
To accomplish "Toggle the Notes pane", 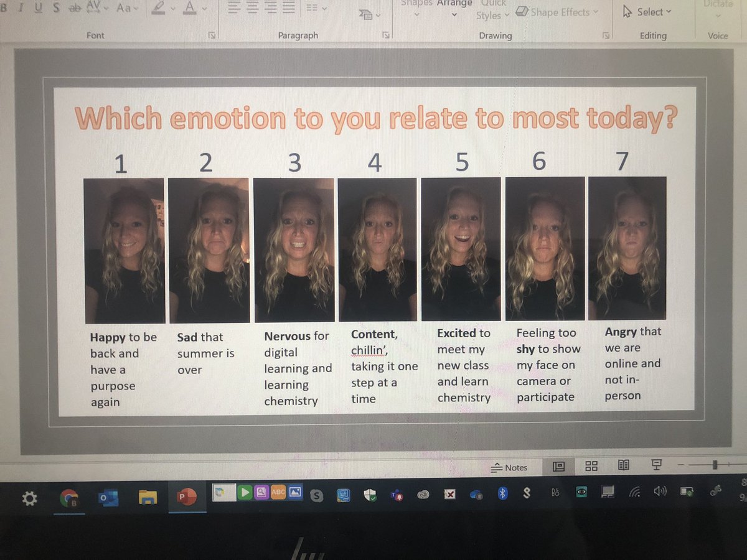I will tap(509, 467).
